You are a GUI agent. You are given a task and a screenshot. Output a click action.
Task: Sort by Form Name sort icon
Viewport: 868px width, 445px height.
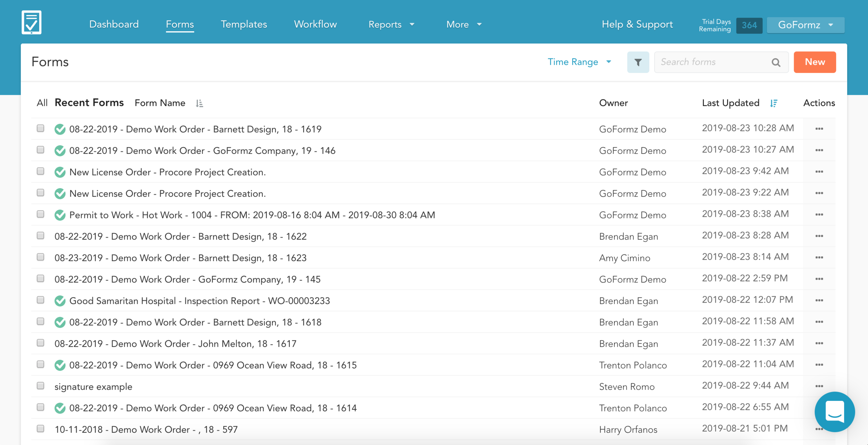[x=199, y=103]
